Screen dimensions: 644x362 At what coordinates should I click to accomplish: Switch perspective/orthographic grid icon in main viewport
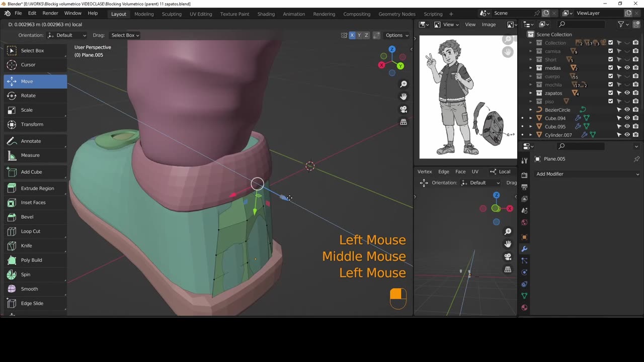coord(404,122)
